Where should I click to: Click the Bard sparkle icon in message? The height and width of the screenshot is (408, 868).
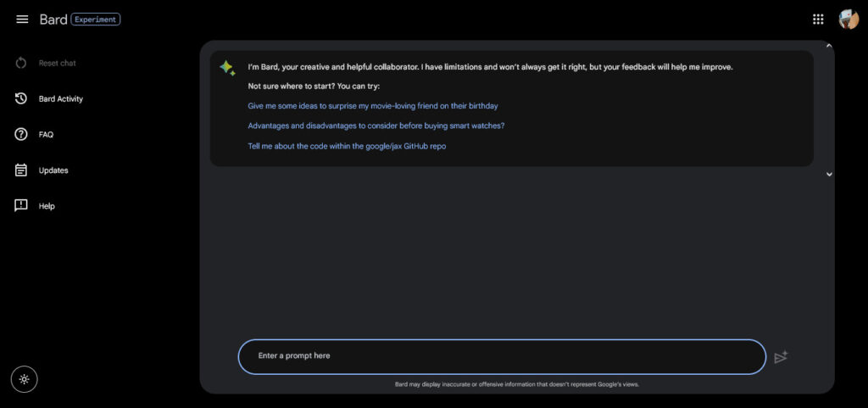pyautogui.click(x=227, y=68)
